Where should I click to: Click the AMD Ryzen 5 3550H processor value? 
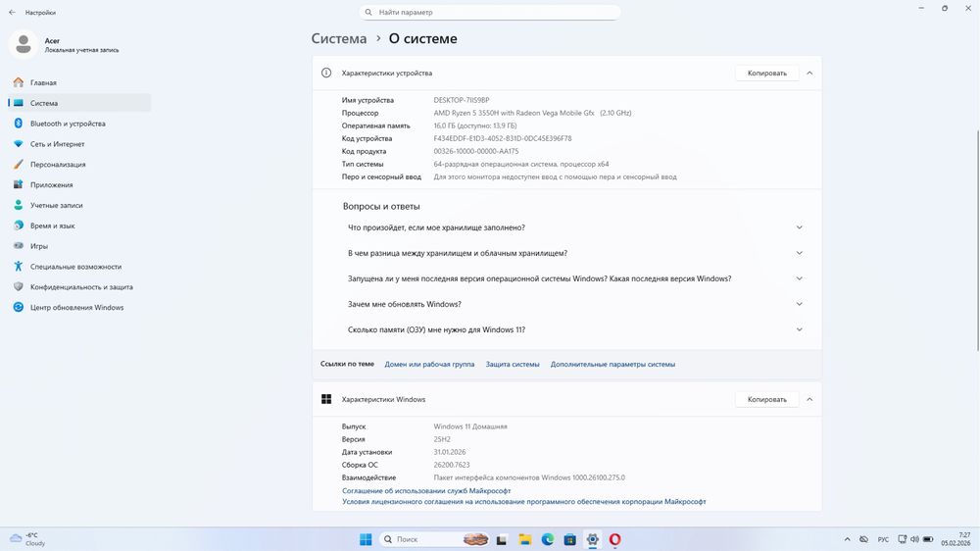click(x=532, y=113)
